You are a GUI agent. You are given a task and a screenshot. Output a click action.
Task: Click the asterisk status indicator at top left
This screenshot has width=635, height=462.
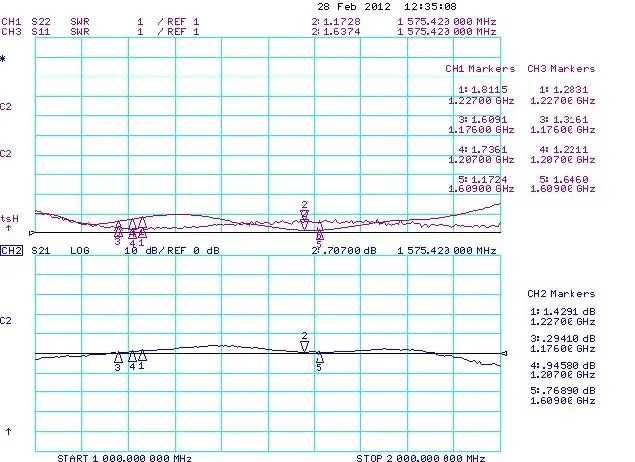[x=3, y=60]
